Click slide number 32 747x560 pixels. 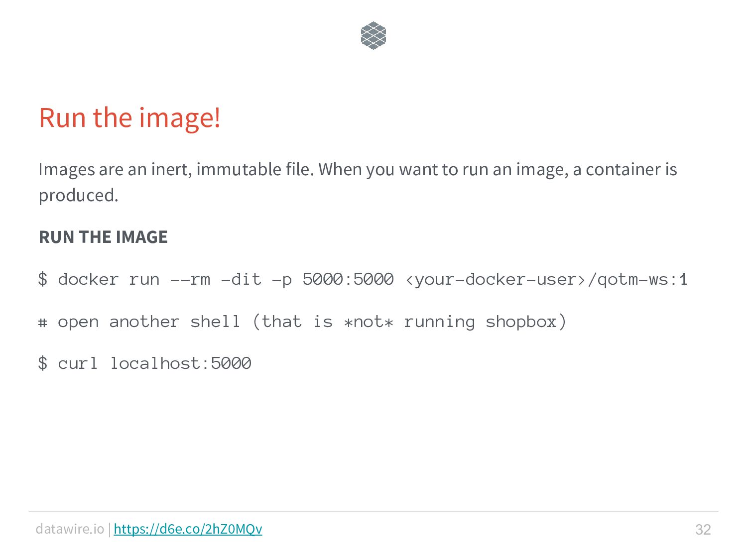703,529
